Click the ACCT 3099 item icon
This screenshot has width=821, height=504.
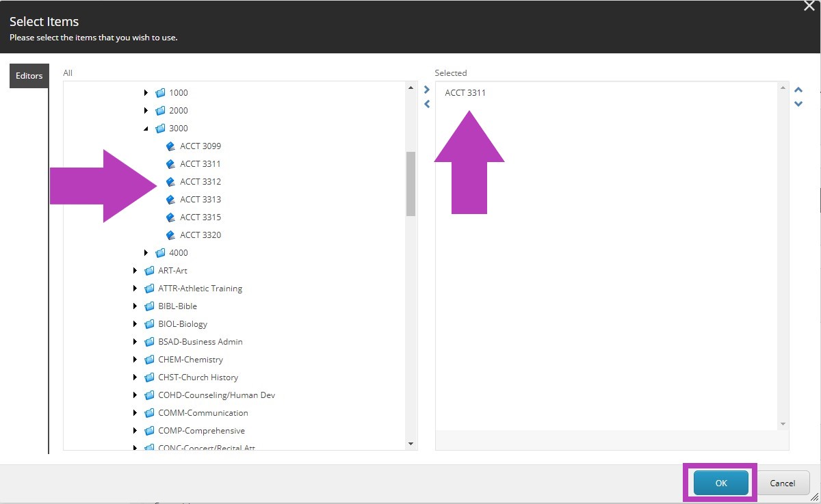pyautogui.click(x=171, y=146)
